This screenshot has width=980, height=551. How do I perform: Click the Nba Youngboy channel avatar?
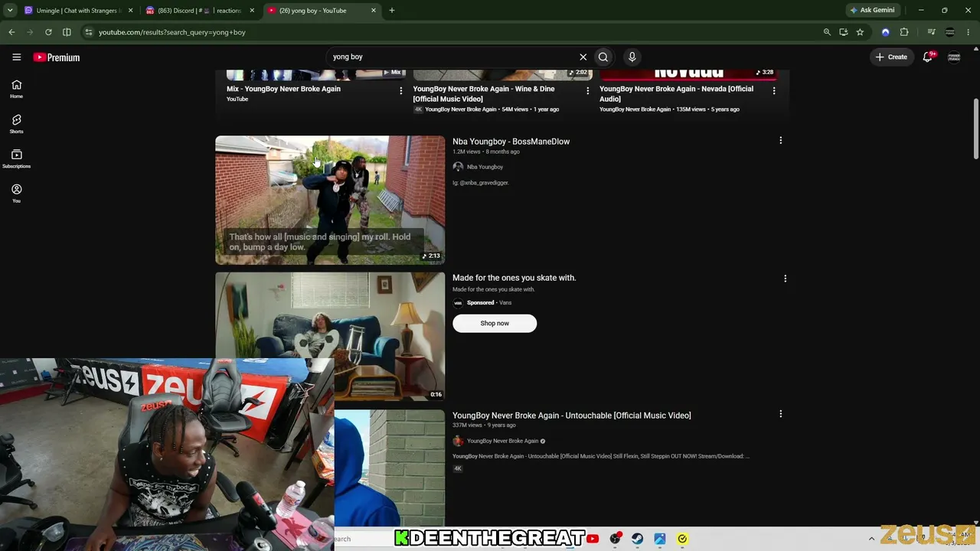[458, 167]
